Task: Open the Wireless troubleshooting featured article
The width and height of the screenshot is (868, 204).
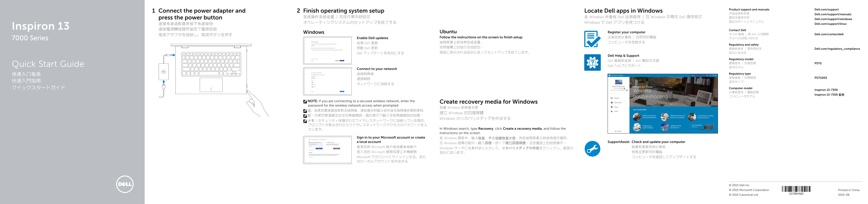Action: pyautogui.click(x=651, y=94)
